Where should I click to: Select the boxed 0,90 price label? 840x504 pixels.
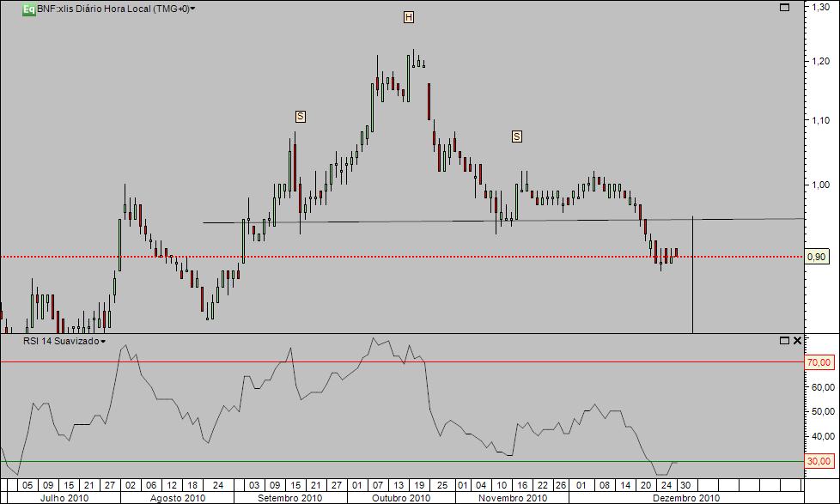(817, 257)
